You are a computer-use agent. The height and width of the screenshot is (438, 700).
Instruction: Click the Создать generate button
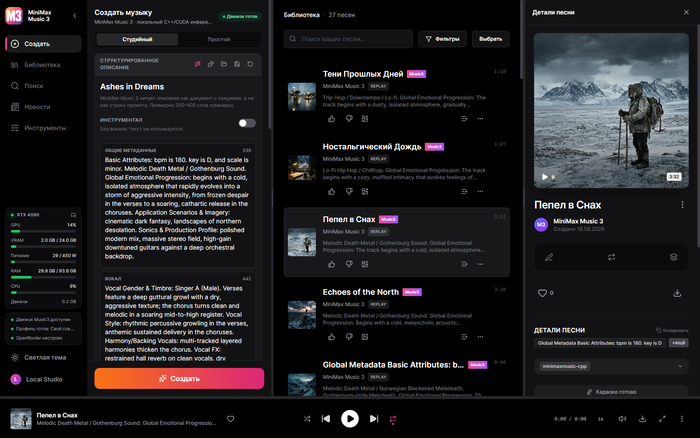click(179, 379)
